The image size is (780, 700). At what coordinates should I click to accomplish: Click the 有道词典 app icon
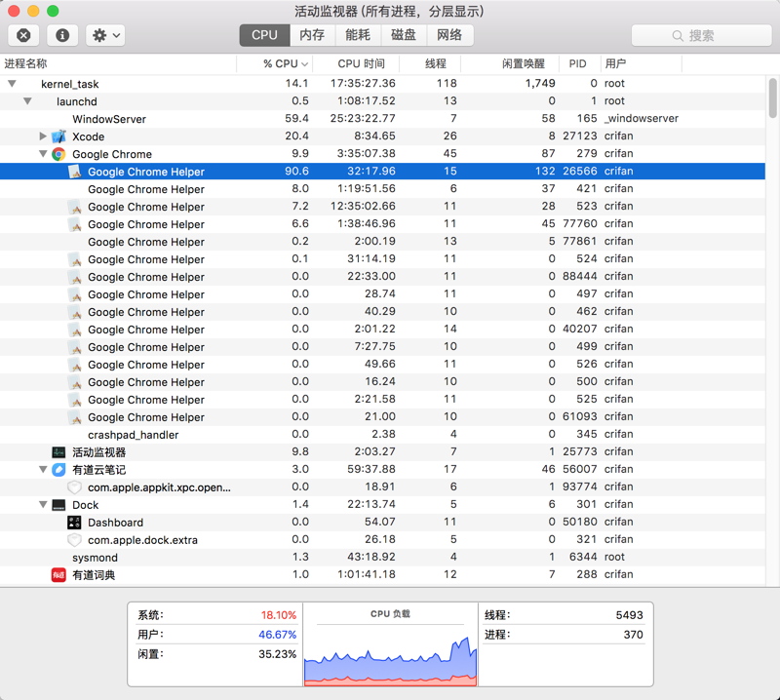coord(58,574)
